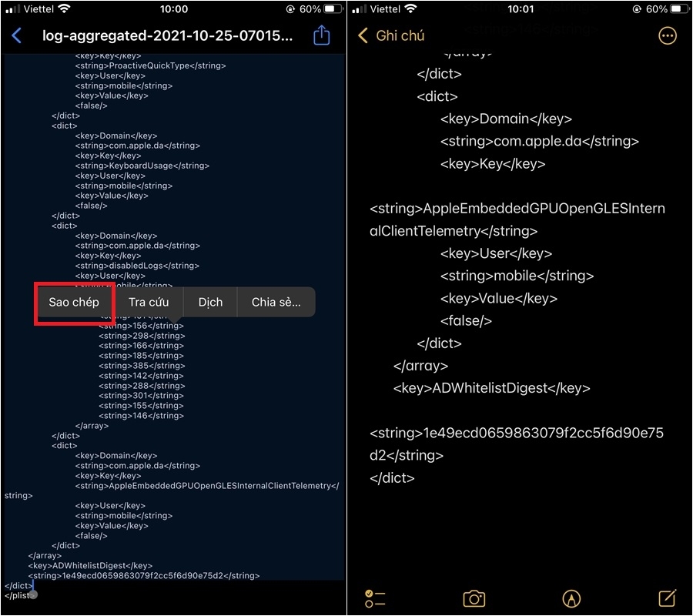Tap the string 288 line in log
Viewport: 693px width, 616px height.
pos(142,386)
